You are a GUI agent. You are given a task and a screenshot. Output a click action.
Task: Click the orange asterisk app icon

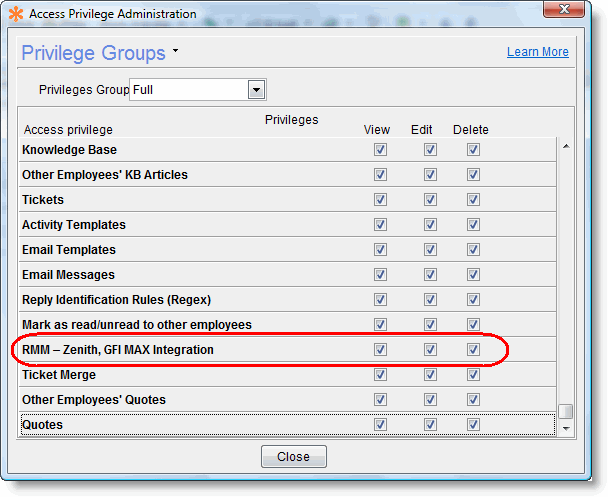point(16,14)
